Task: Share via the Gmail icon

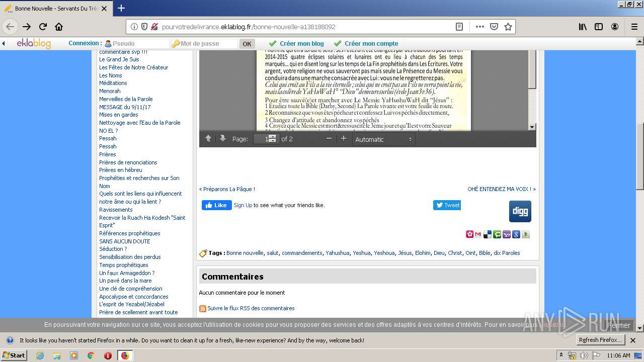Action: [478, 234]
